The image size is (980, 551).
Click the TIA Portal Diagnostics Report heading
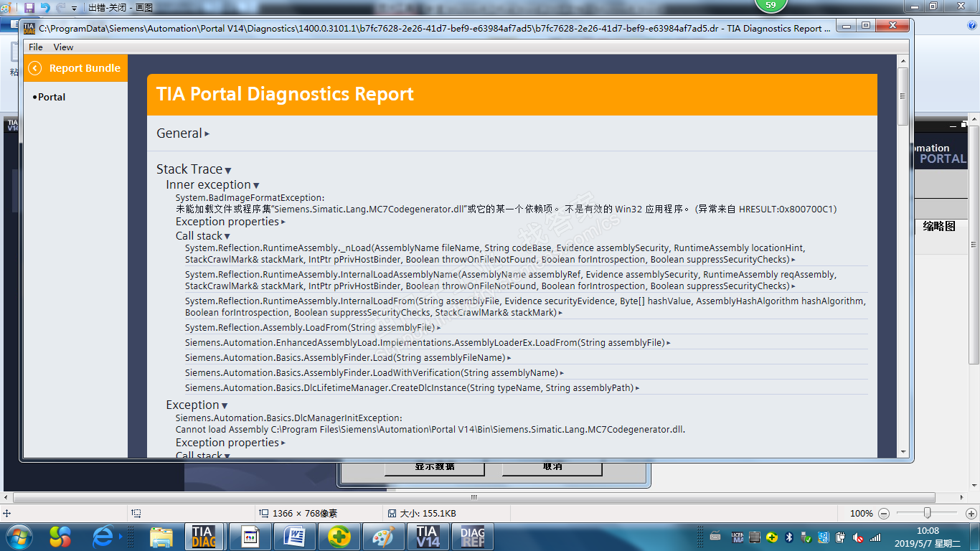coord(285,94)
